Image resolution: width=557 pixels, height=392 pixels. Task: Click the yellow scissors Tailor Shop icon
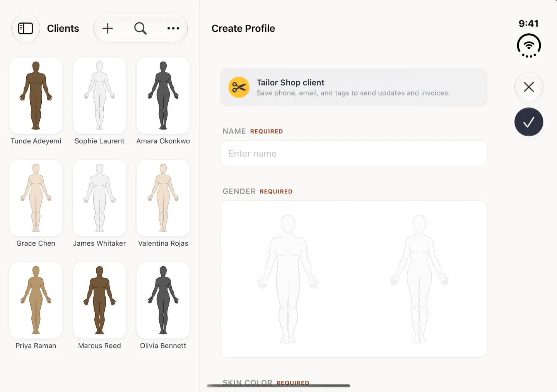tap(239, 87)
